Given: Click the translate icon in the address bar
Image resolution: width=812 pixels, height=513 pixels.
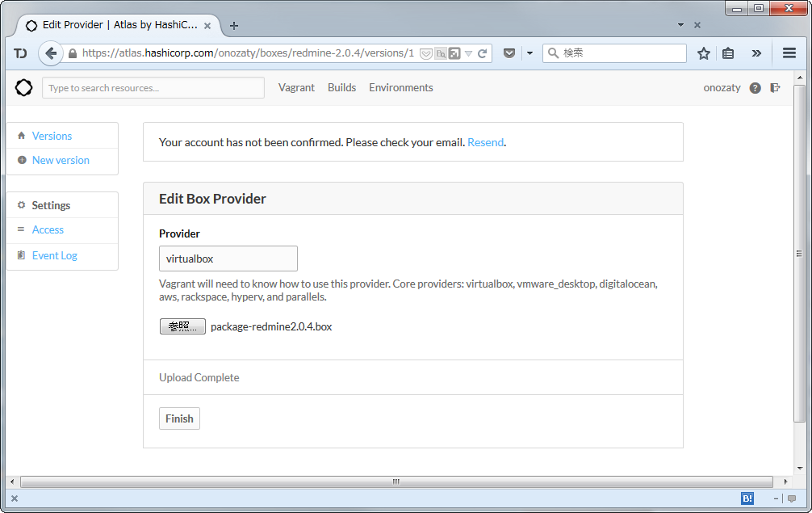Looking at the screenshot, I should pyautogui.click(x=441, y=53).
